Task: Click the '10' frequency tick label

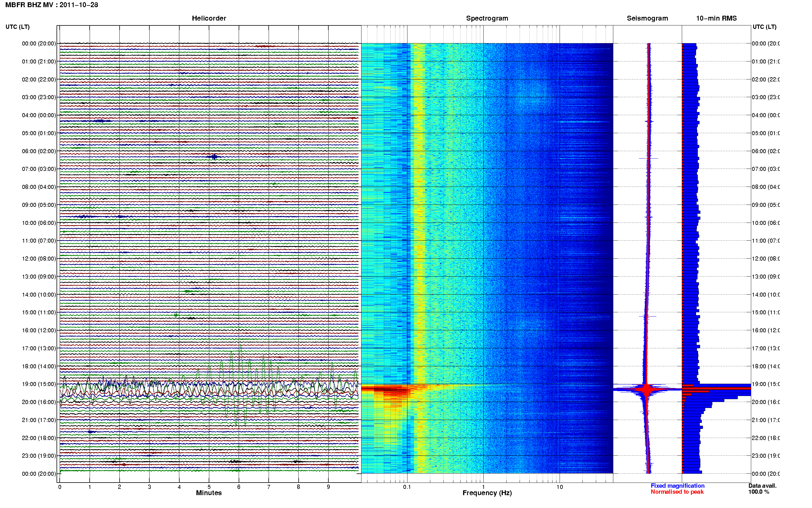Action: click(x=560, y=487)
